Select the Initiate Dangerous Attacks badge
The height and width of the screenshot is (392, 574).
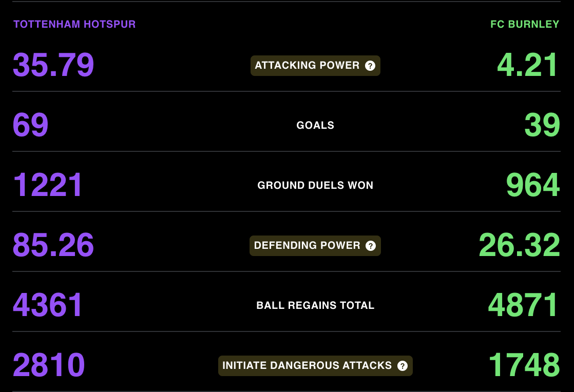[x=315, y=366]
